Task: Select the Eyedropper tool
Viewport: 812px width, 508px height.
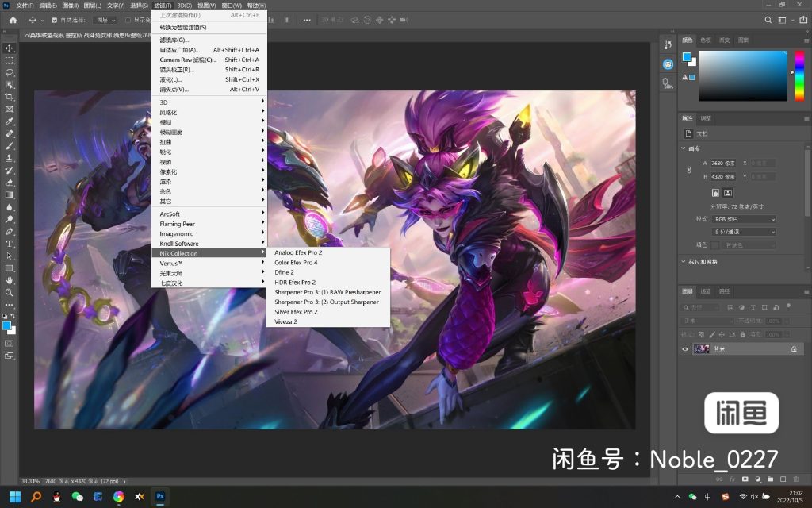Action: [10, 121]
